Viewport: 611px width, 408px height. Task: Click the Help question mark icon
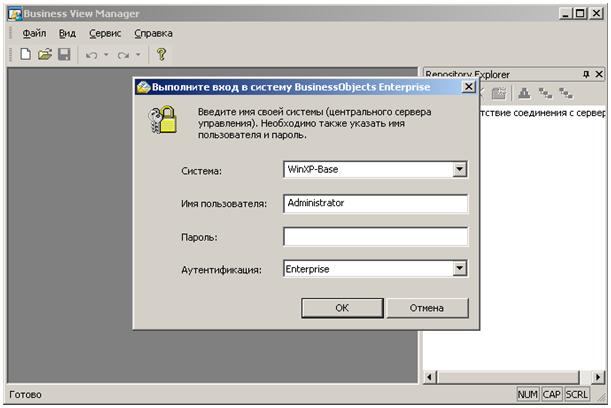pos(161,54)
